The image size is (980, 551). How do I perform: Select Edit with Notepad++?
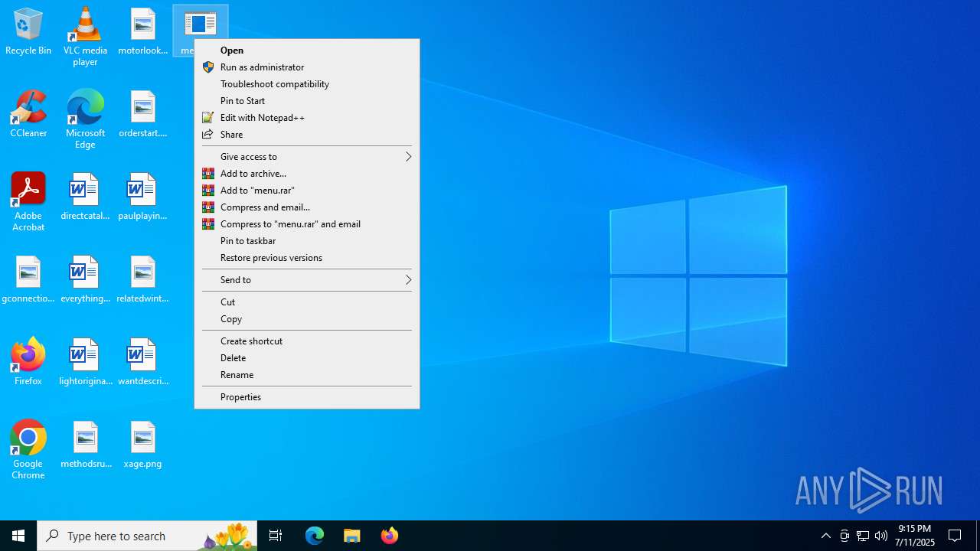pos(307,118)
